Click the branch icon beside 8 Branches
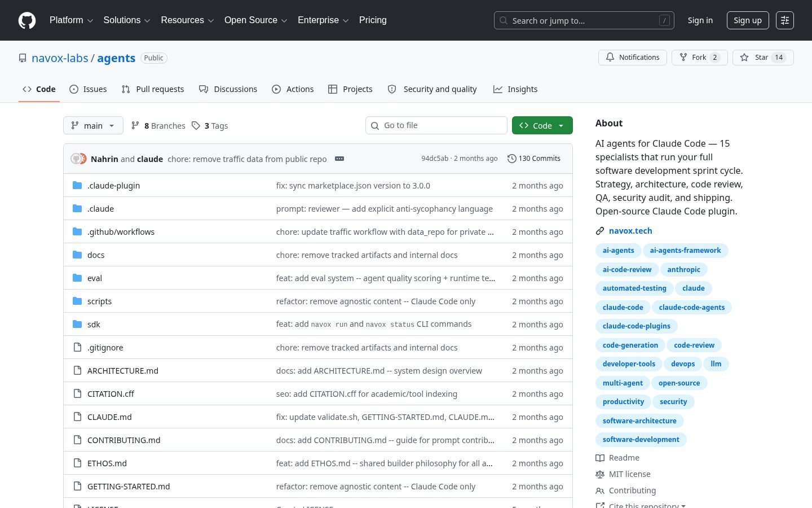This screenshot has height=508, width=812. point(135,125)
